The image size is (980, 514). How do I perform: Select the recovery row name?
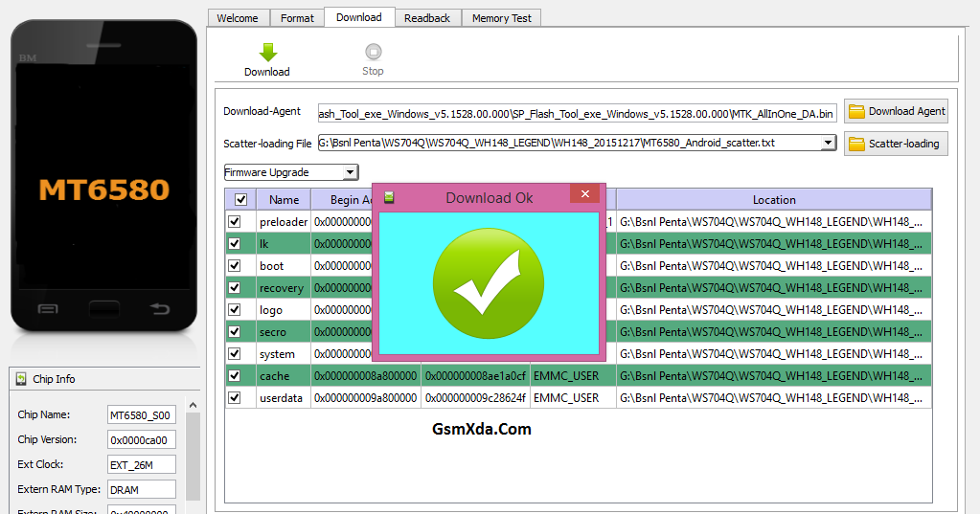pos(282,288)
